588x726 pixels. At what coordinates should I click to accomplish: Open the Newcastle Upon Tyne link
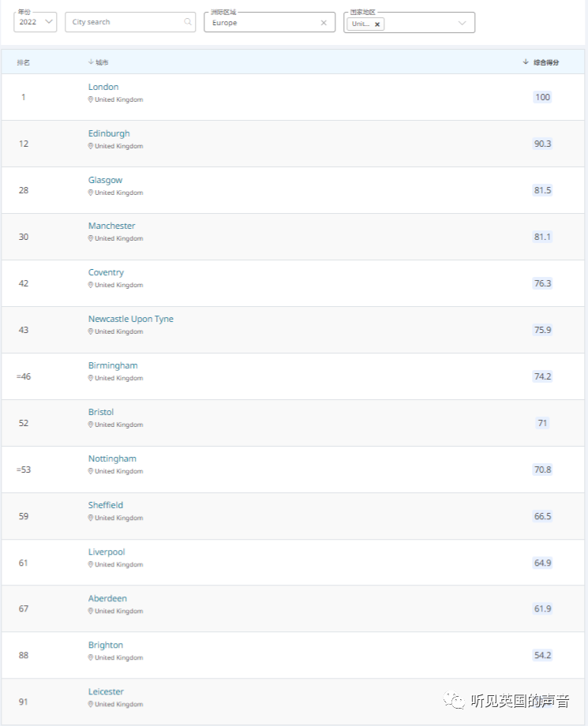tap(130, 319)
